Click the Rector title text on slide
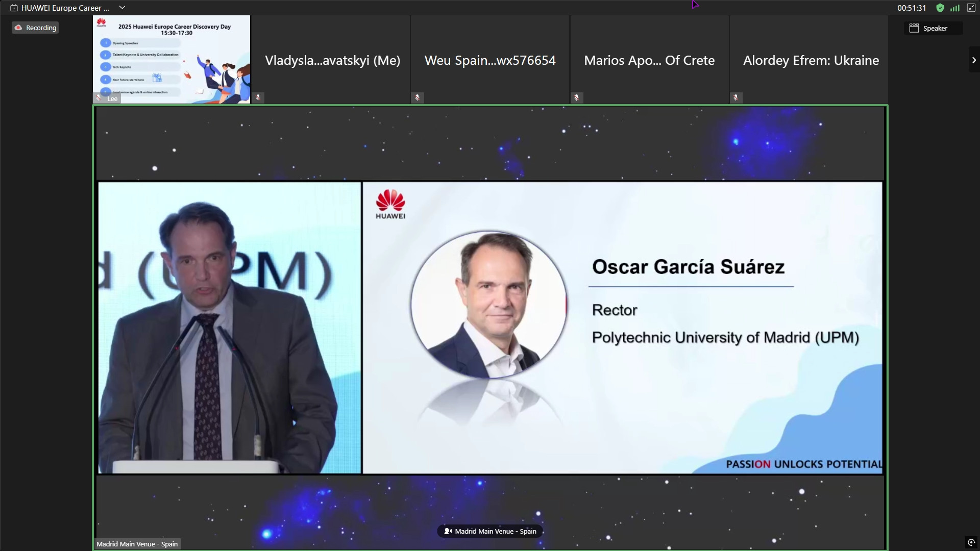The height and width of the screenshot is (551, 980). click(x=615, y=310)
